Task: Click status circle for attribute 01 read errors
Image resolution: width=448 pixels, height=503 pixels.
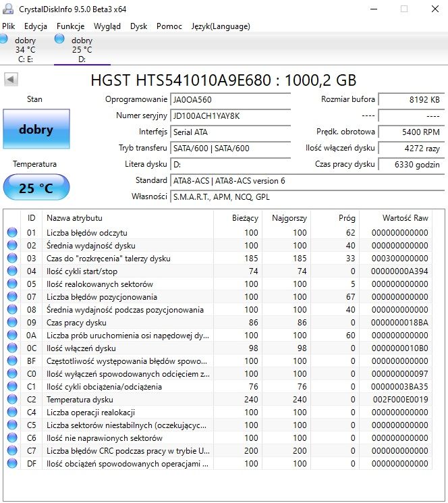Action: point(12,232)
